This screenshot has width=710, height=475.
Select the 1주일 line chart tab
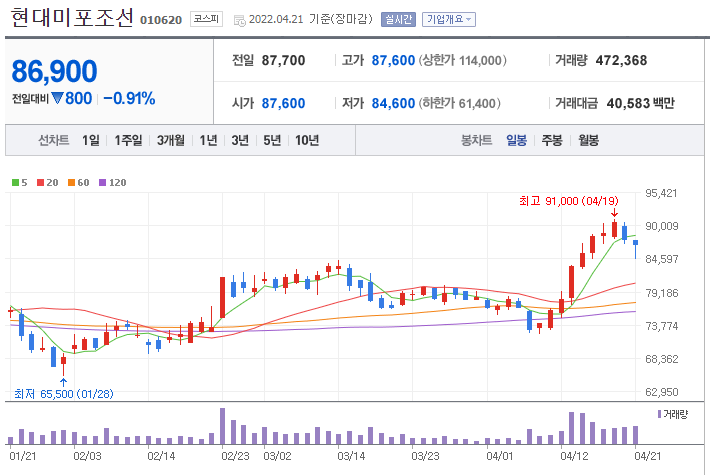click(x=128, y=140)
